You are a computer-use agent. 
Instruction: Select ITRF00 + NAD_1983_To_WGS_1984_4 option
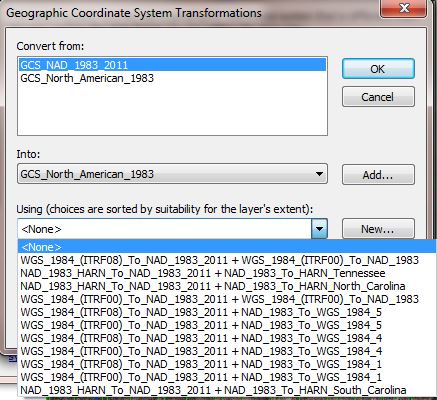pyautogui.click(x=227, y=351)
